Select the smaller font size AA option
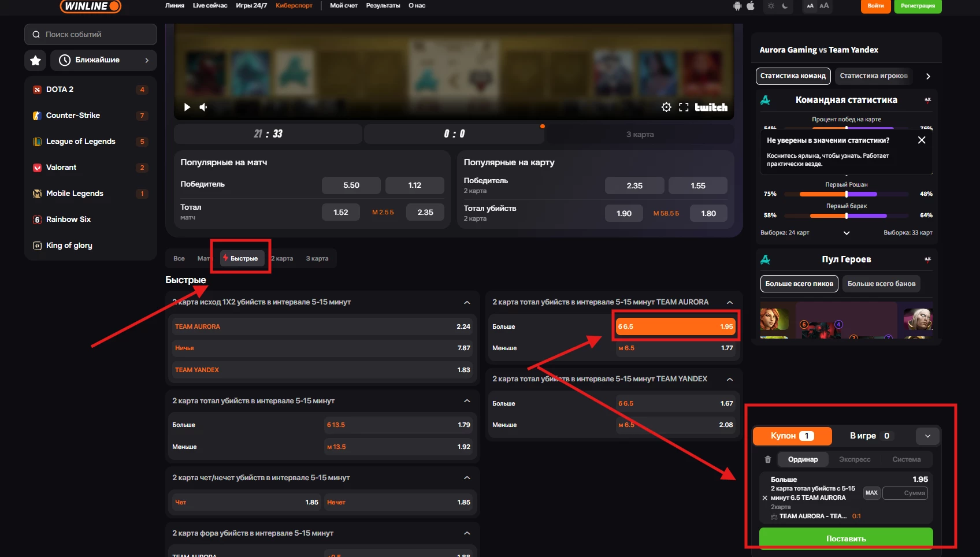980x557 pixels. [x=810, y=6]
